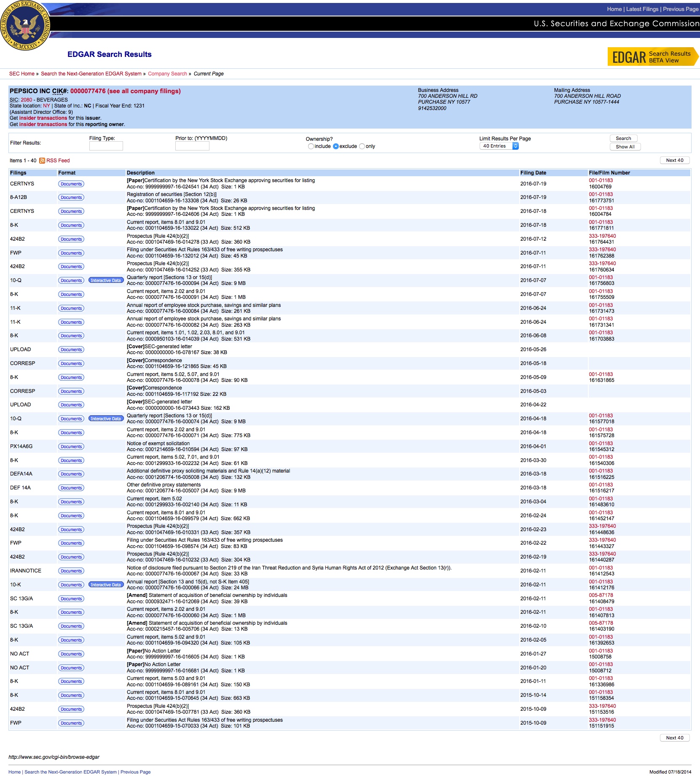Image resolution: width=700 pixels, height=782 pixels.
Task: Open file number 333-197640 for FWP 2015-10-09
Action: click(x=602, y=720)
